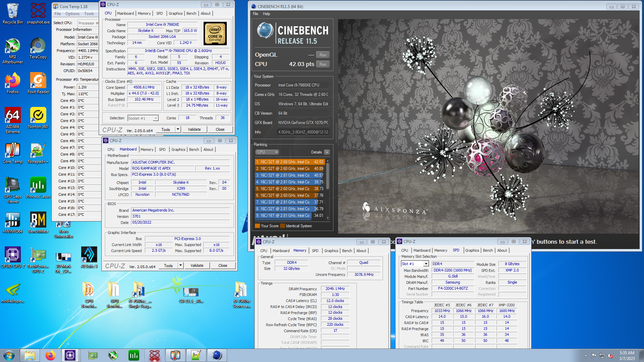Click Windows Start button
644x362 pixels.
coord(9,355)
